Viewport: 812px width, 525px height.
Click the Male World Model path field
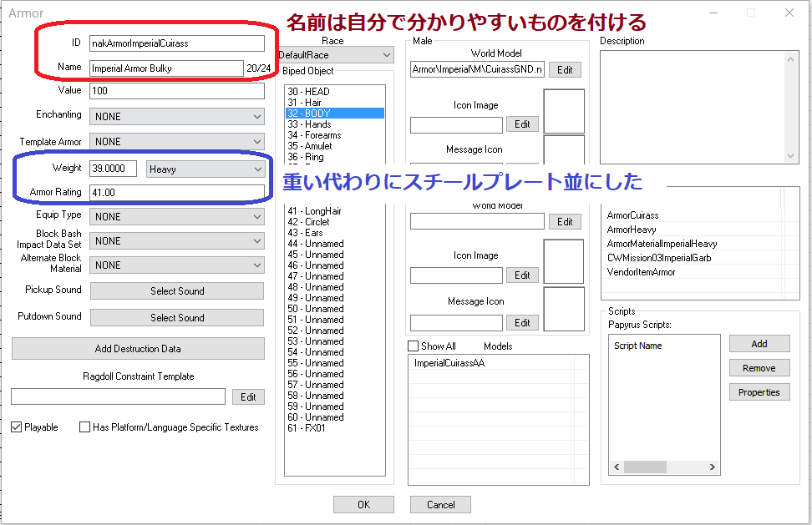(x=477, y=69)
